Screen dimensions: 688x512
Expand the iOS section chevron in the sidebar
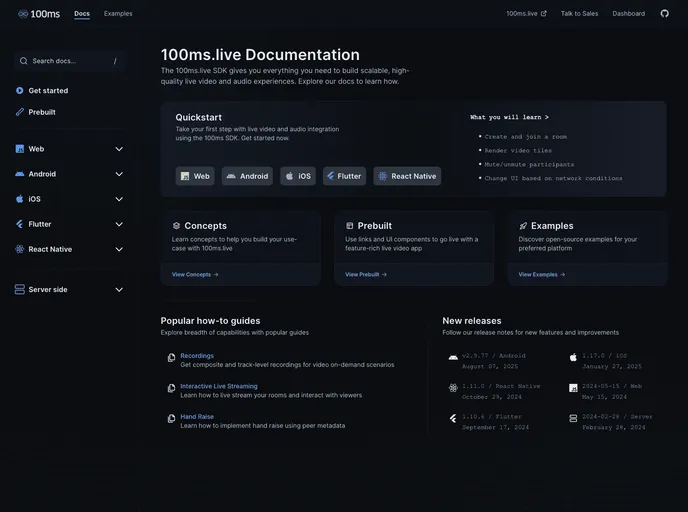[119, 199]
